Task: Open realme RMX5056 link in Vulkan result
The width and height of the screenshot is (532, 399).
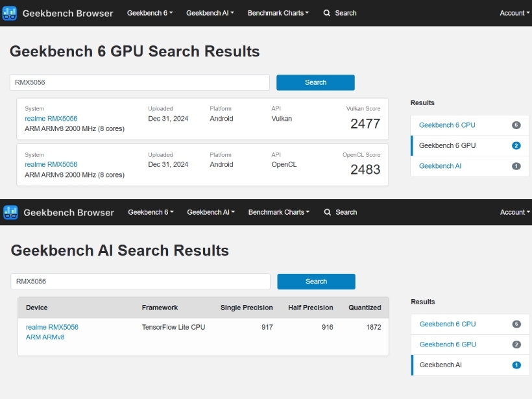Action: click(51, 119)
